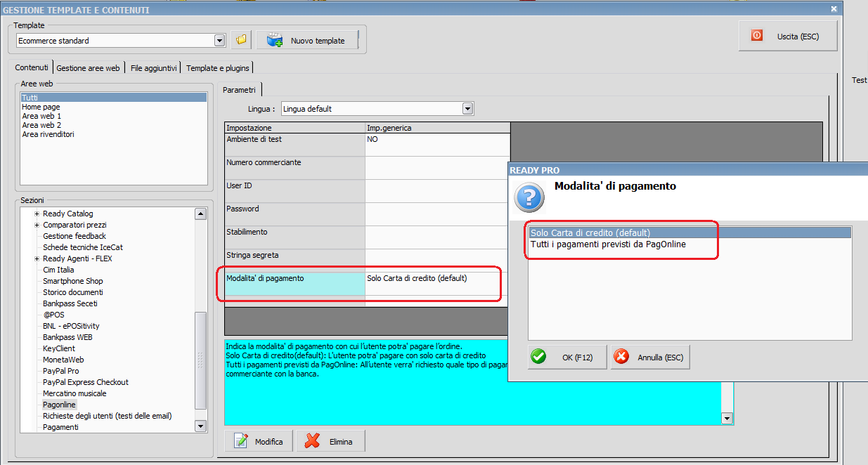Click the Ambiente di test NO value
This screenshot has width=868, height=465.
[x=437, y=145]
